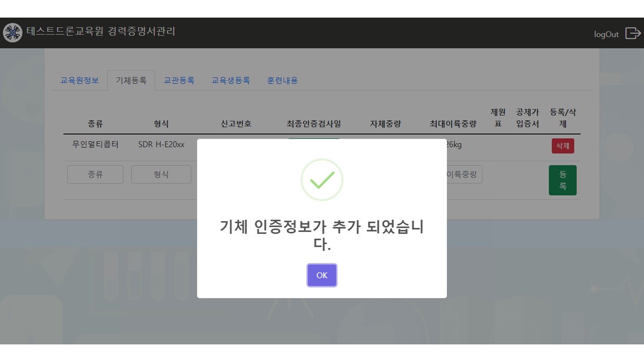Focus the 형식 input field

click(x=161, y=174)
